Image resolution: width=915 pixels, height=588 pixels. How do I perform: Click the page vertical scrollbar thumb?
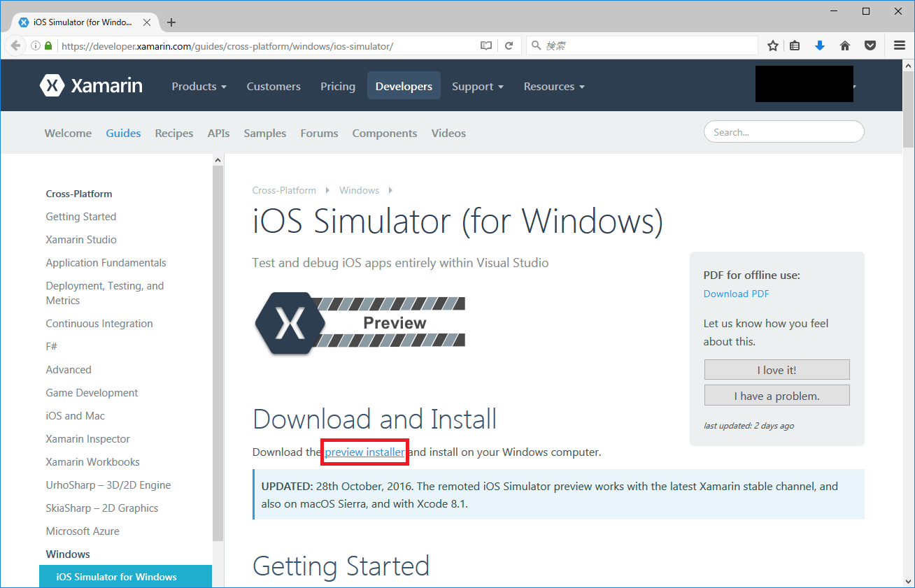tap(908, 110)
